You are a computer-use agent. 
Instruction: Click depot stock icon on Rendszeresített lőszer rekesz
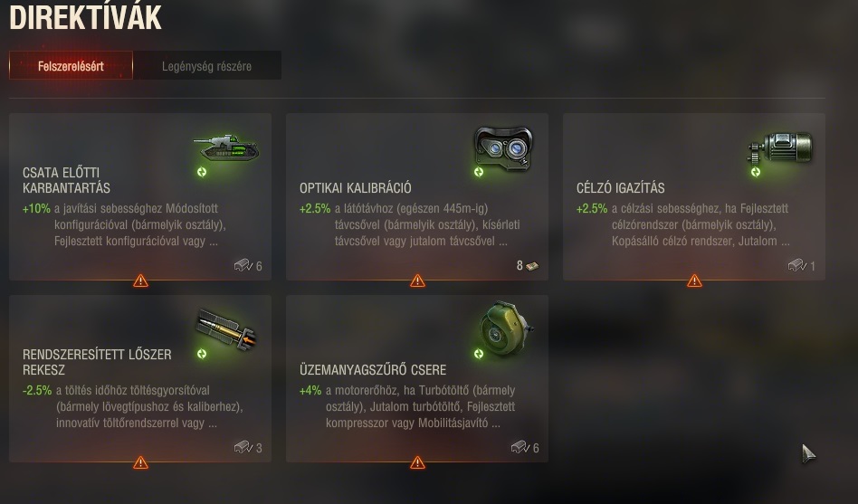click(x=243, y=447)
